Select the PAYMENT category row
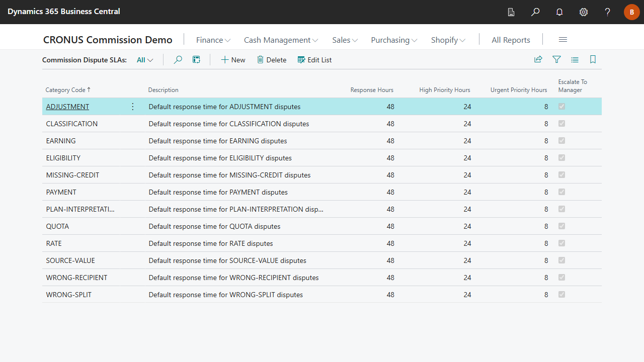 [322, 192]
